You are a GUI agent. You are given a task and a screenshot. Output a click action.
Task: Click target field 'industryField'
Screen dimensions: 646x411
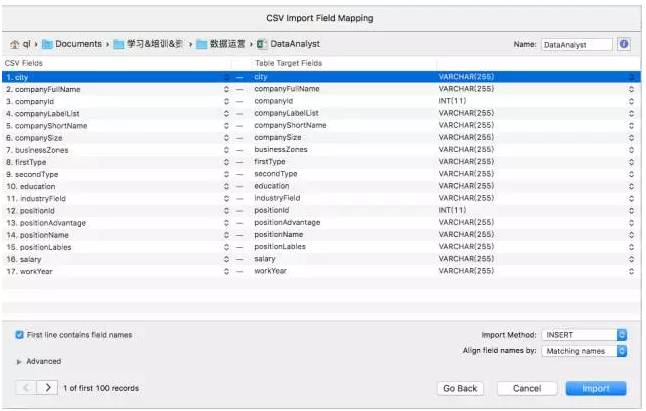click(x=277, y=198)
